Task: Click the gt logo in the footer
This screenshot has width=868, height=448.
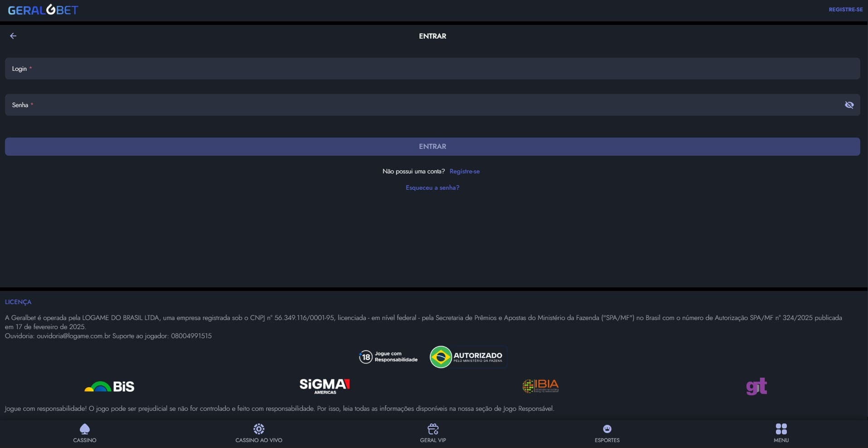Action: coord(756,386)
